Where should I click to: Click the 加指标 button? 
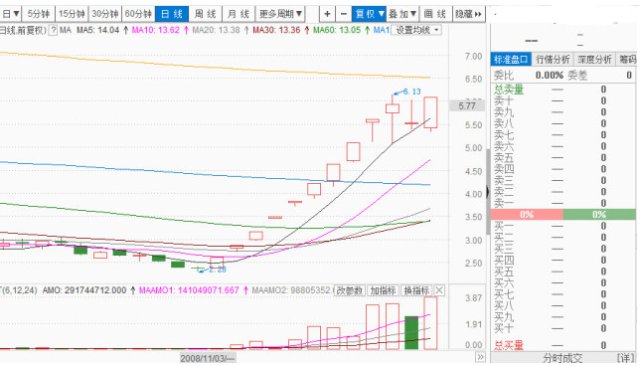coord(383,291)
